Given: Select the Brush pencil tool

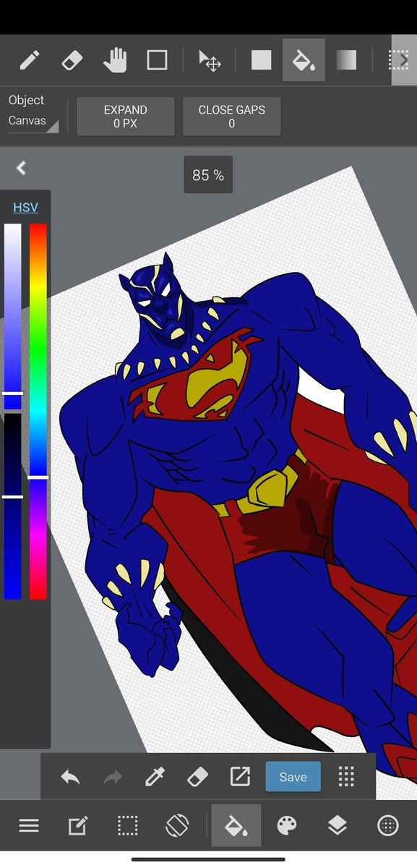Looking at the screenshot, I should (x=30, y=60).
